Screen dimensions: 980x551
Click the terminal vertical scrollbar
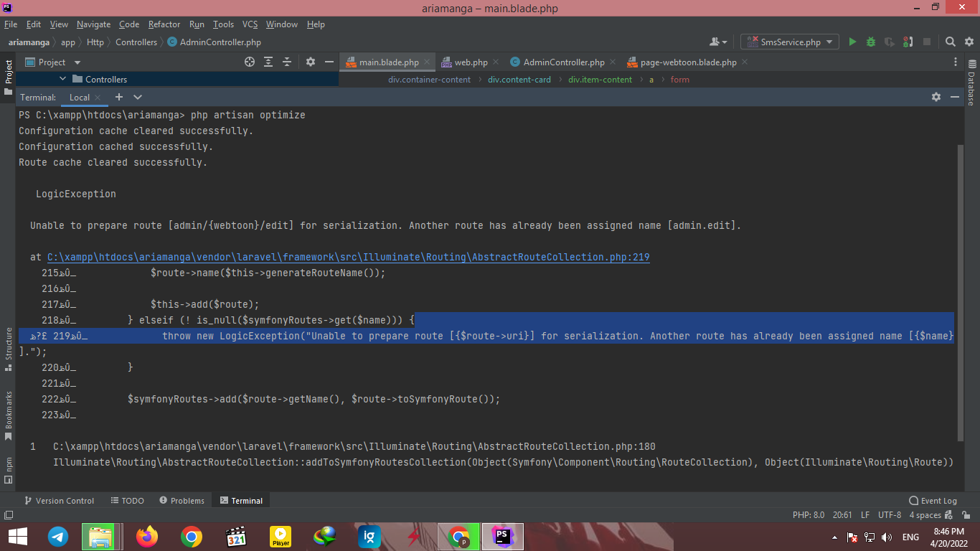[x=960, y=287]
